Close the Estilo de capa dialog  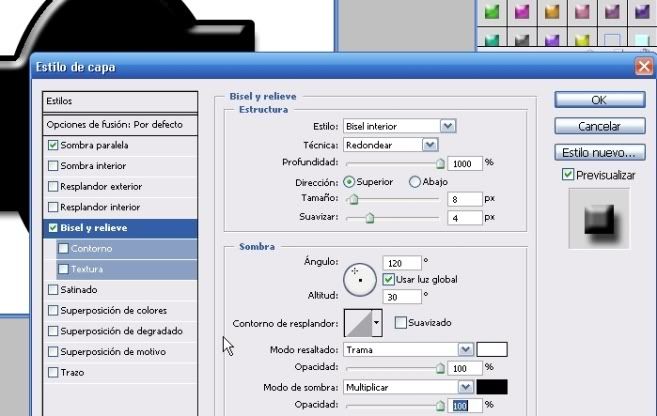(x=644, y=66)
